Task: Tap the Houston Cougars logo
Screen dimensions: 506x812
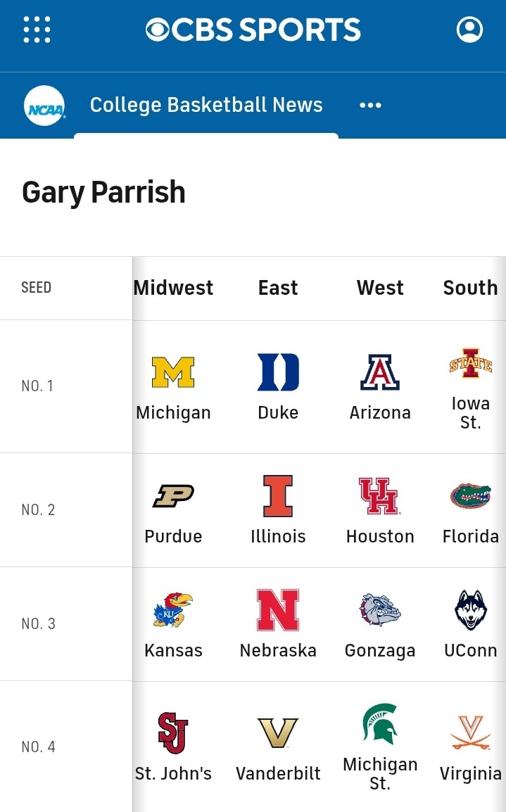Action: [380, 496]
